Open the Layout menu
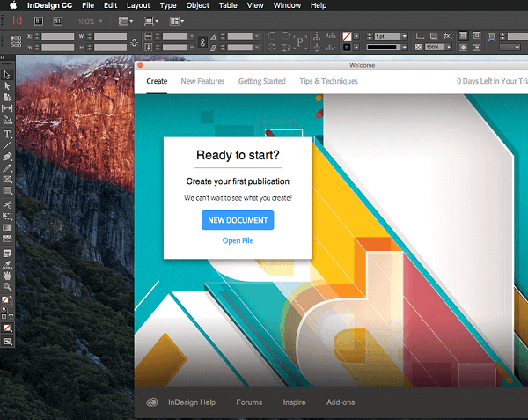Image resolution: width=528 pixels, height=420 pixels. tap(138, 5)
